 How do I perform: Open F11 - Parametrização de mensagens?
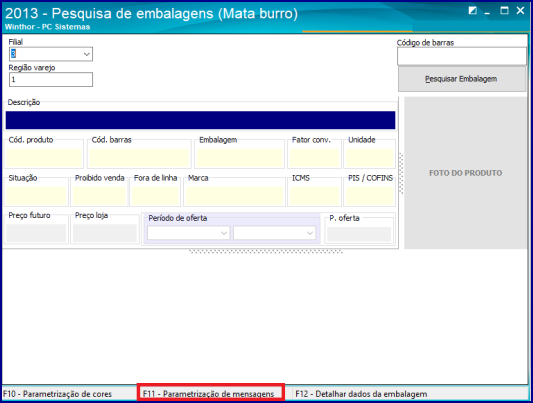(208, 394)
